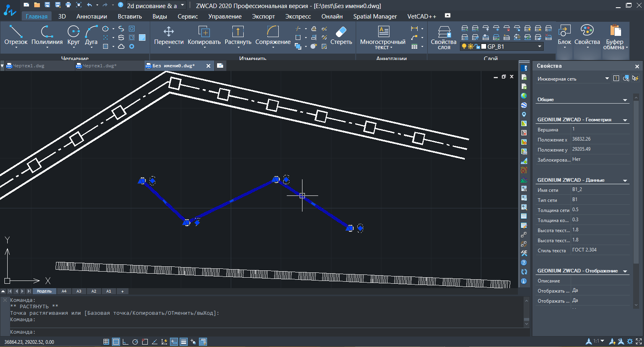Open the Инженерная сеть object type dropdown
Viewport: 644px width, 347px height.
tap(573, 79)
